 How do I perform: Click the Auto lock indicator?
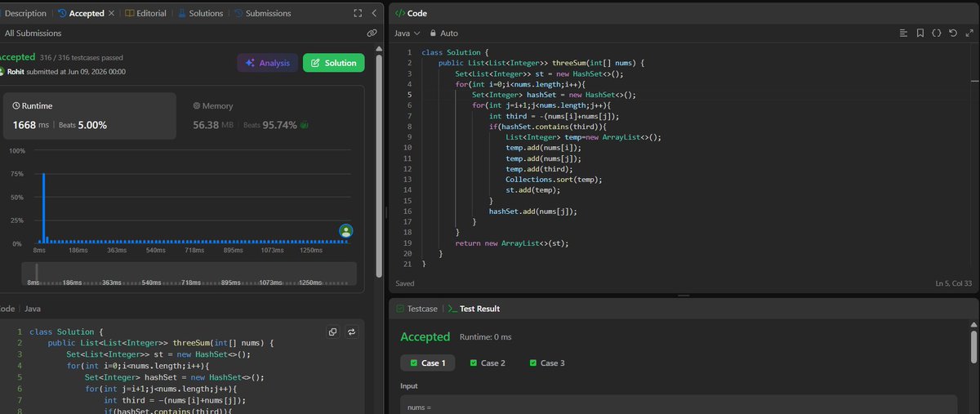coord(444,33)
